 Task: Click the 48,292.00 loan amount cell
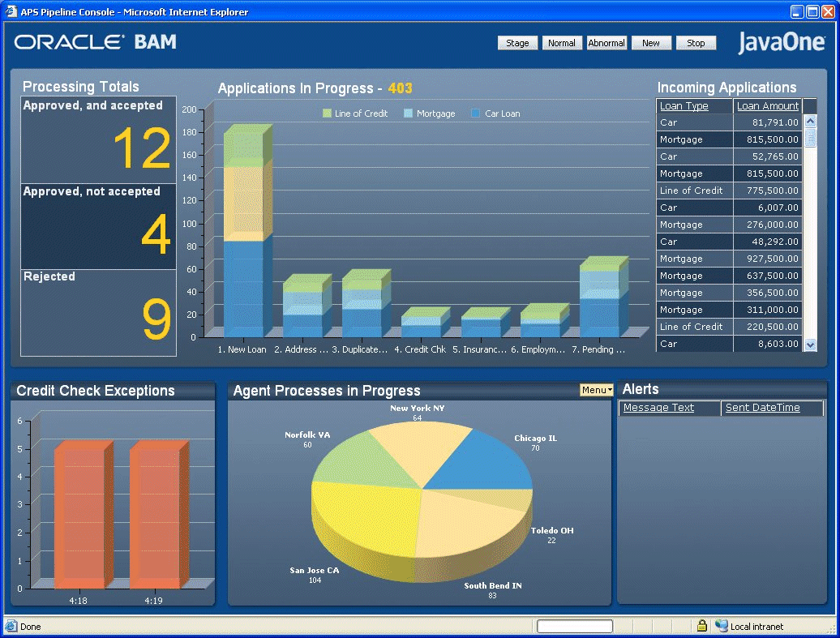click(767, 242)
